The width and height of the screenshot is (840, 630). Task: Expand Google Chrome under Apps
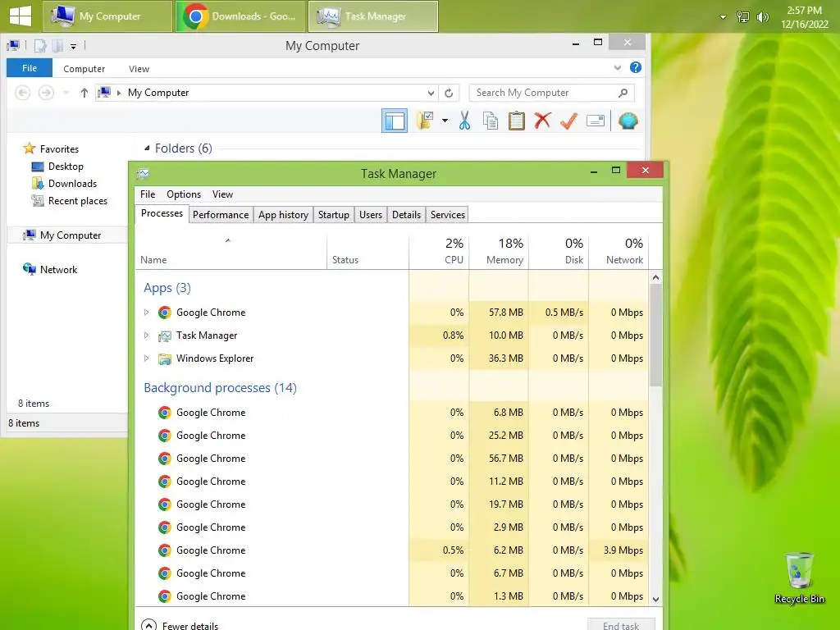point(146,313)
